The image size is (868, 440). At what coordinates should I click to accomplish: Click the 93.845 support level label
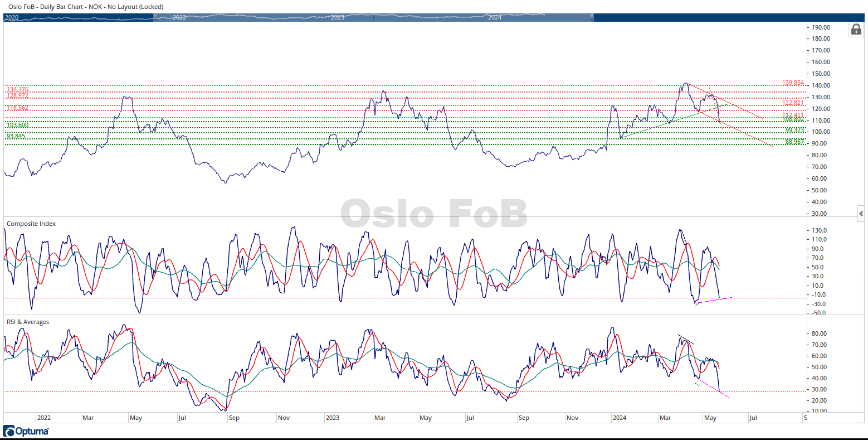16,136
